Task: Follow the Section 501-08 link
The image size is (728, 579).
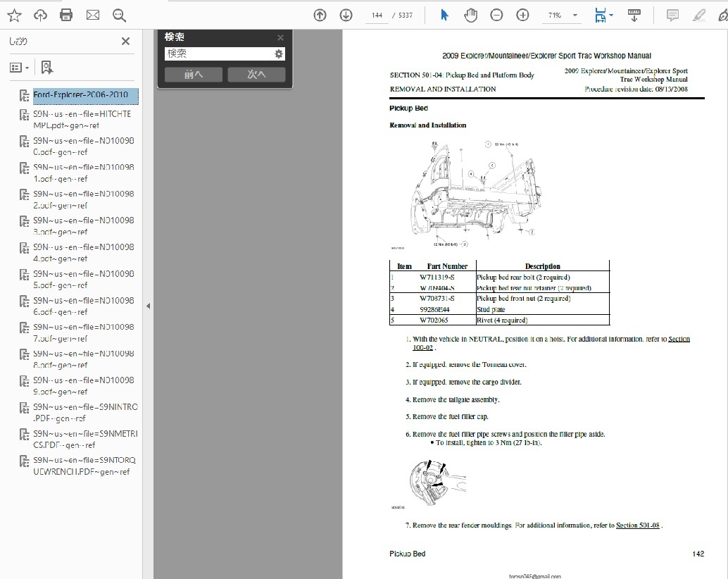Action: 637,525
